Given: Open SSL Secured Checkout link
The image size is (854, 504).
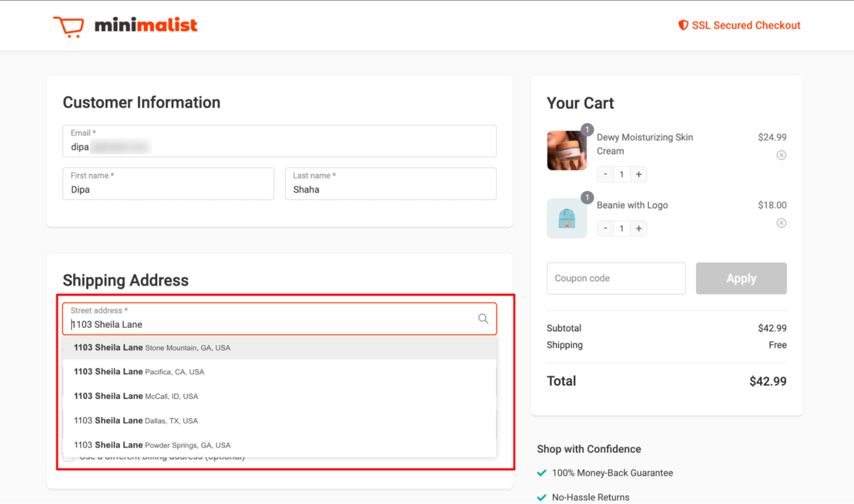Looking at the screenshot, I should (x=746, y=25).
